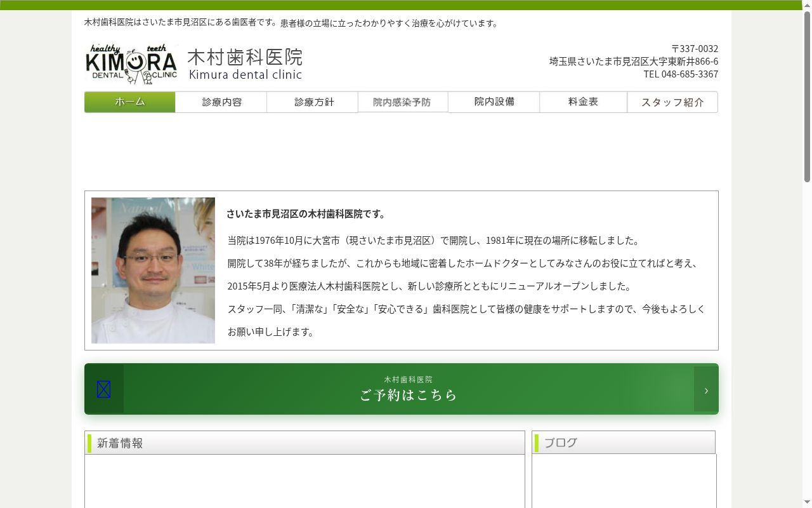
Task: Click the 新着情報 section header
Action: (304, 443)
